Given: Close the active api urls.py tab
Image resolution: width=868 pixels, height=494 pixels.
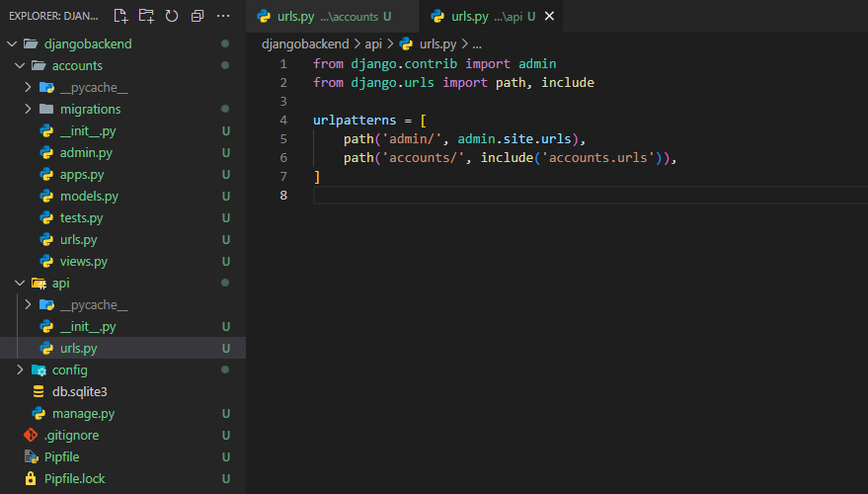Looking at the screenshot, I should pos(550,16).
